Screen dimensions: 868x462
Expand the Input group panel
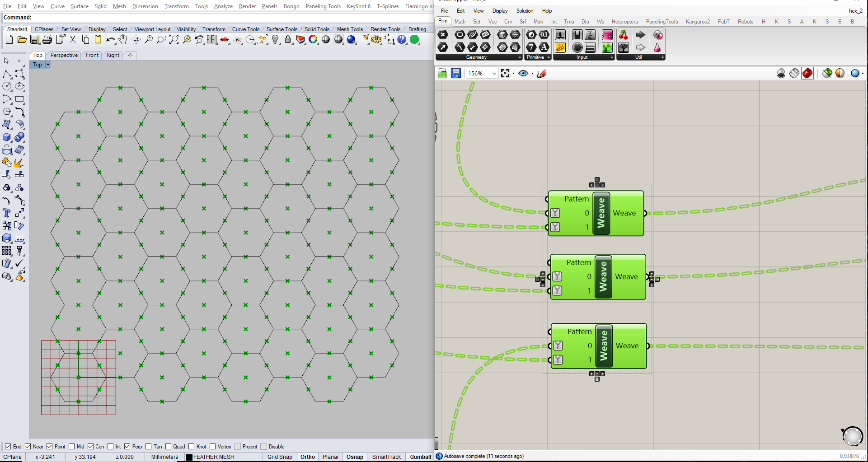[x=612, y=57]
